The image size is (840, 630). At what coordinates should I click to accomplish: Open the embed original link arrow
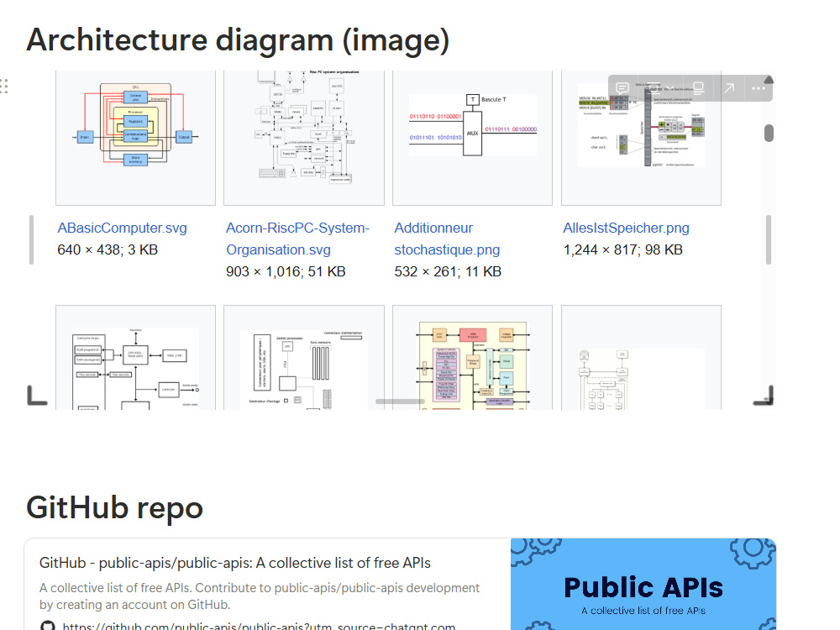(x=729, y=88)
